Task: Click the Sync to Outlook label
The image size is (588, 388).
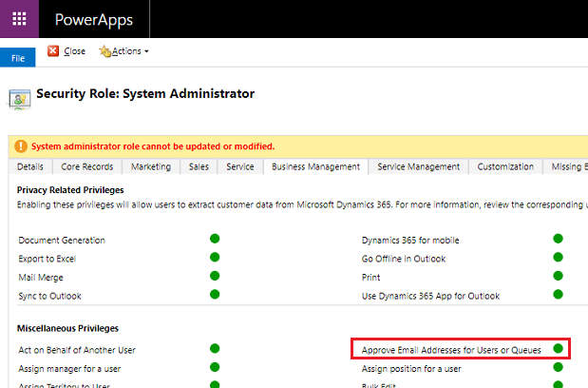Action: click(50, 296)
